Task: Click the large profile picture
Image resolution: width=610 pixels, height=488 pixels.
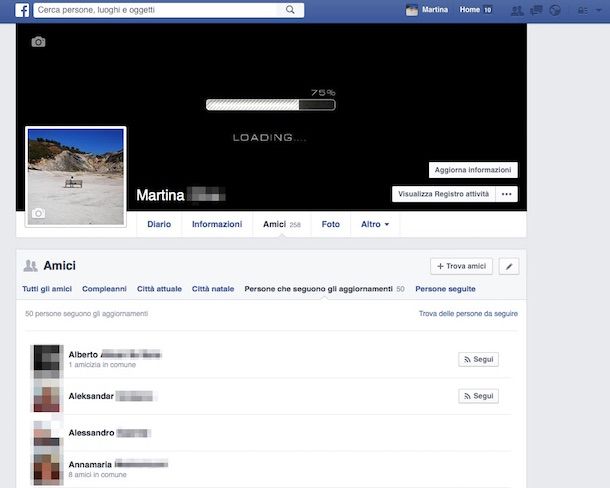Action: click(76, 177)
